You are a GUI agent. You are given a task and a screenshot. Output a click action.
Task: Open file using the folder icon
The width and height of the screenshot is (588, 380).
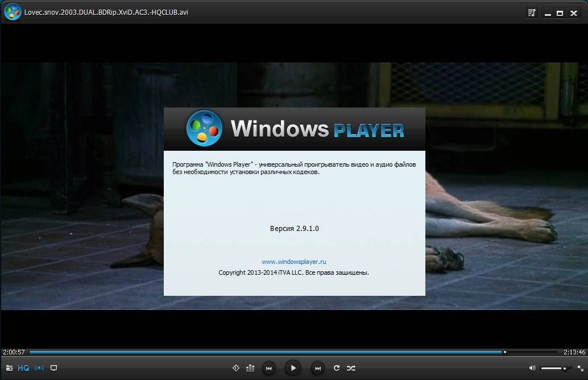(x=9, y=368)
